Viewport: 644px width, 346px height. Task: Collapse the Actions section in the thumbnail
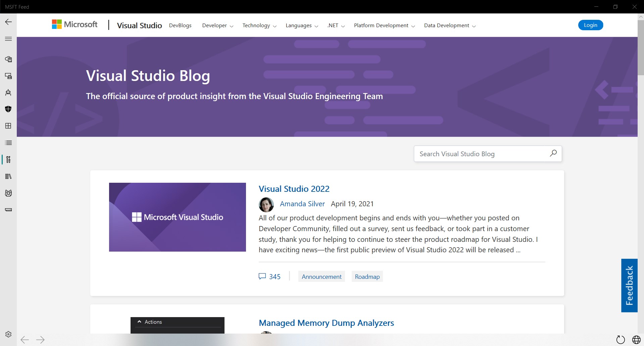tap(139, 322)
